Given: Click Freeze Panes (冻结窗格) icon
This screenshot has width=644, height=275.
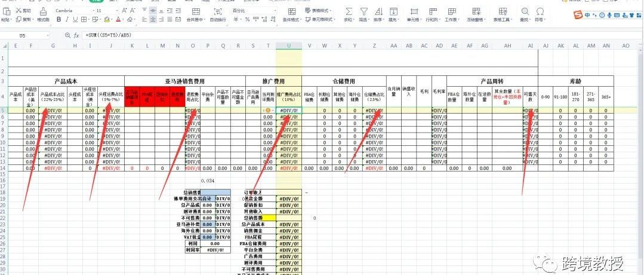Looking at the screenshot, I should [x=476, y=11].
